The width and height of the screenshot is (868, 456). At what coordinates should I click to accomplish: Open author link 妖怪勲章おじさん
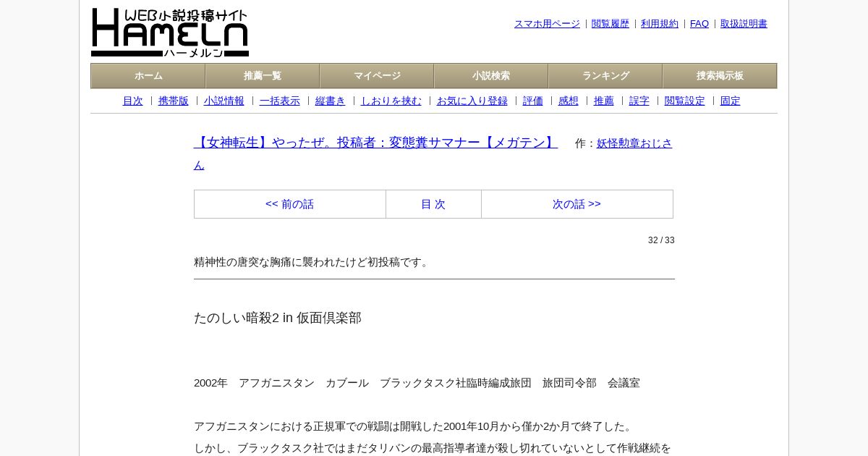[x=634, y=143]
